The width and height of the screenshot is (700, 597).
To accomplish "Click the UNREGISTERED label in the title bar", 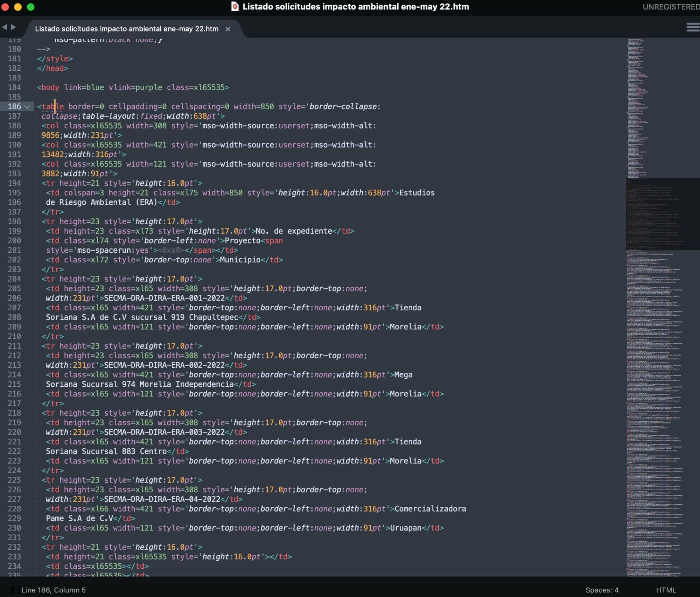I will [x=671, y=7].
